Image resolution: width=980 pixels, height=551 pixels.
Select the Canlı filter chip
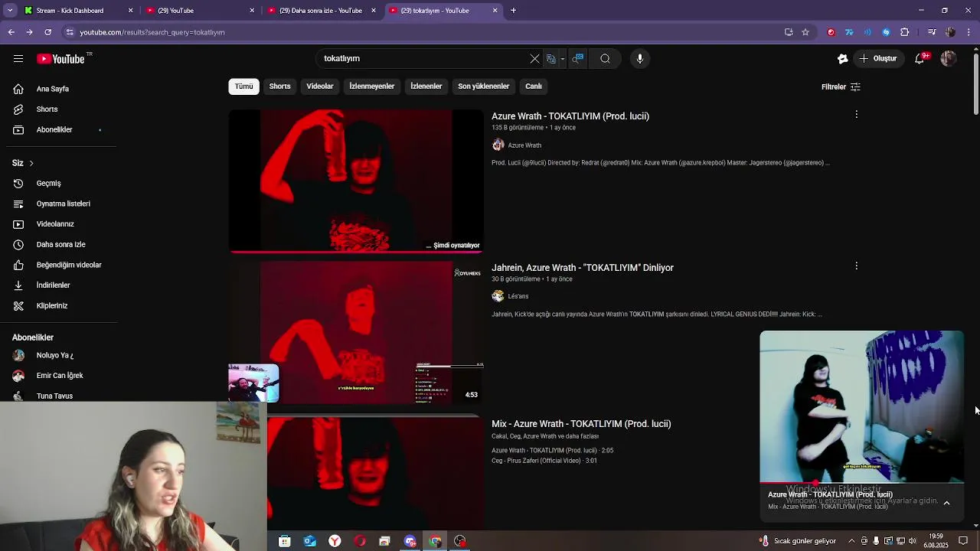[534, 86]
